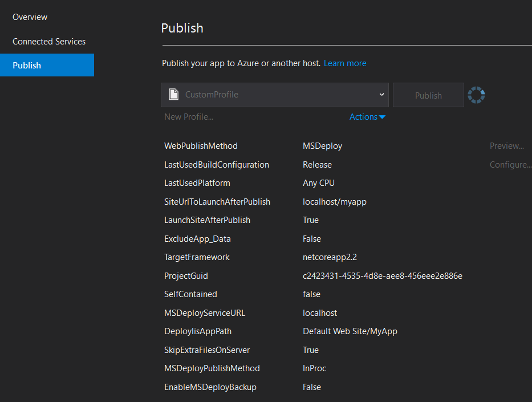Toggle ExcludeApp_Data to True
This screenshot has width=532, height=402.
pos(311,238)
